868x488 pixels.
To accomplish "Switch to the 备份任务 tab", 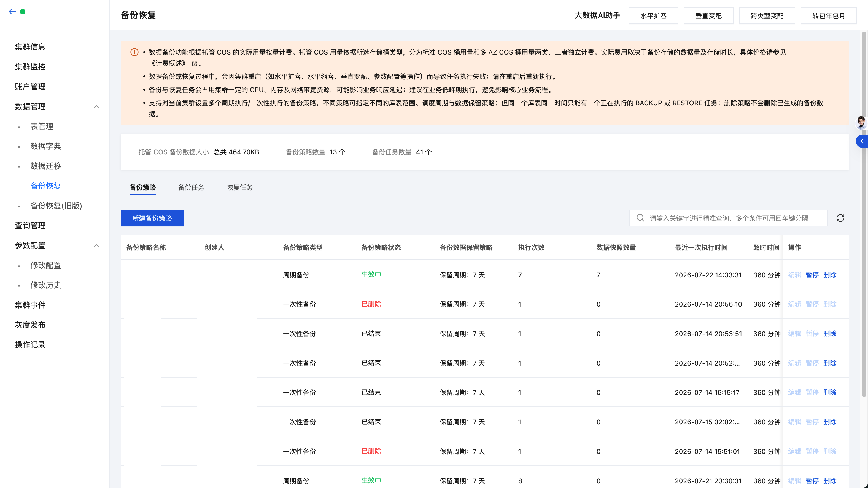I will pyautogui.click(x=191, y=187).
